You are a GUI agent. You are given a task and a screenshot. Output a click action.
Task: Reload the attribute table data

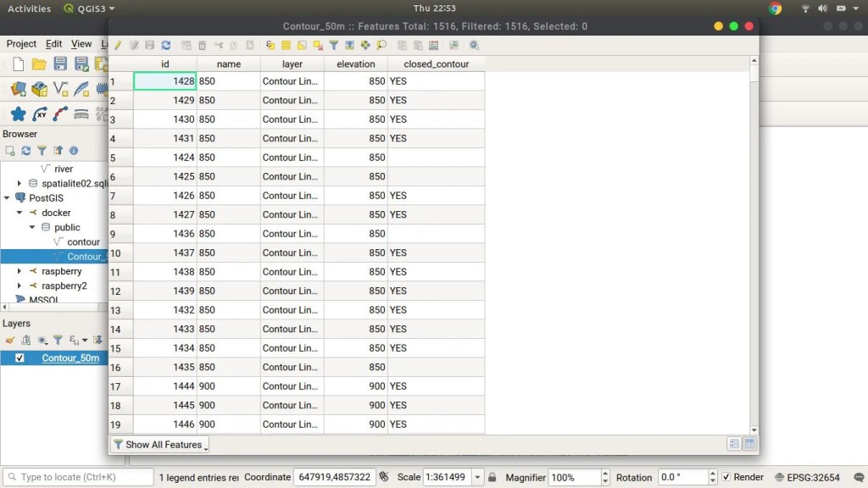[x=165, y=45]
